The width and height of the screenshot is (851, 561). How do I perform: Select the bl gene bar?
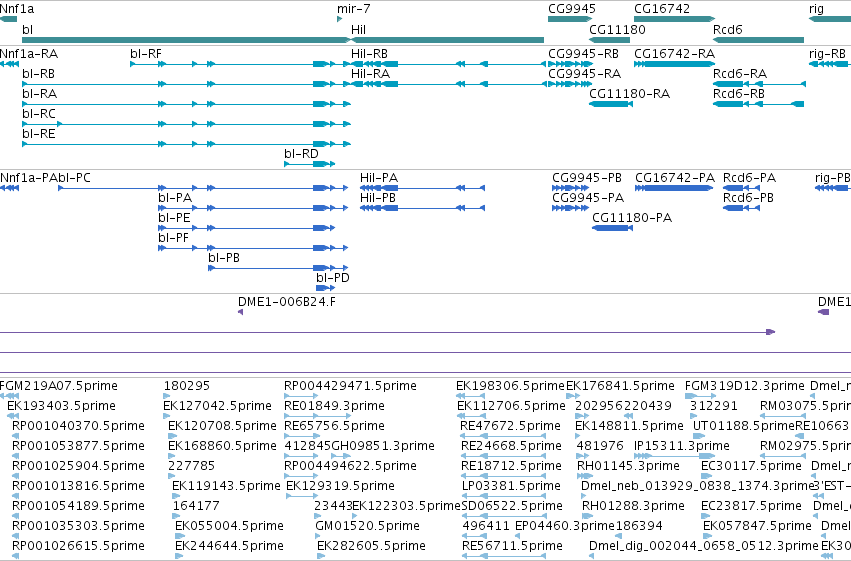click(x=186, y=40)
